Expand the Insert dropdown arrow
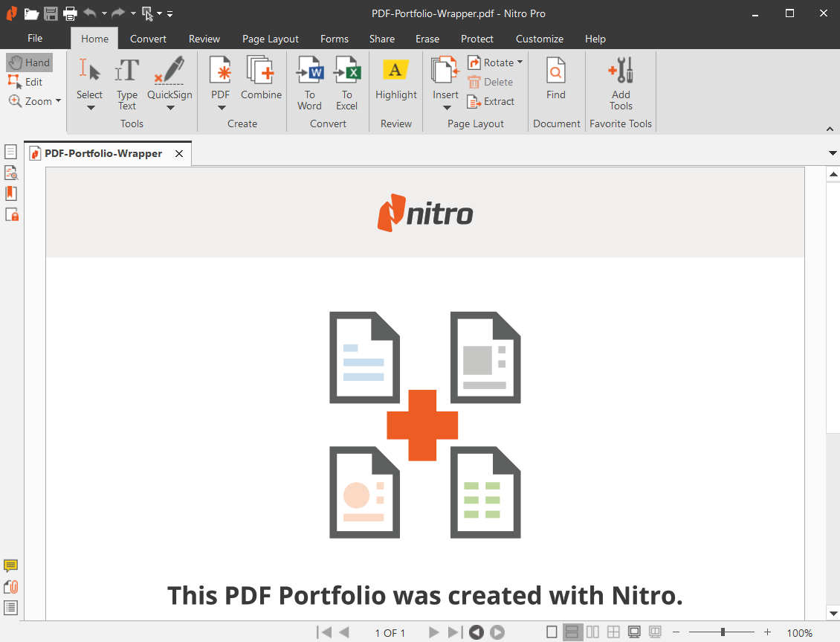The height and width of the screenshot is (642, 840). pyautogui.click(x=447, y=108)
